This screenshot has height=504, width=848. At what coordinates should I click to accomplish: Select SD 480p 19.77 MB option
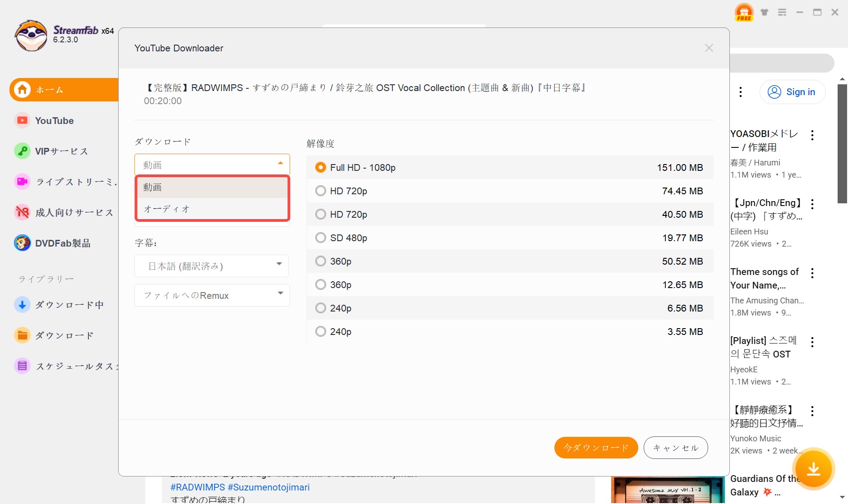510,238
